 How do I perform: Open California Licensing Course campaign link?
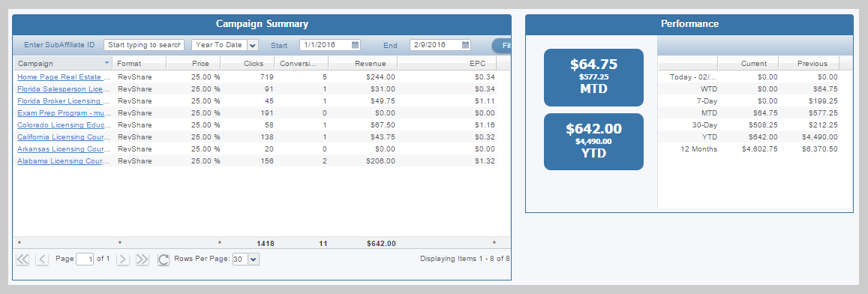[x=63, y=137]
